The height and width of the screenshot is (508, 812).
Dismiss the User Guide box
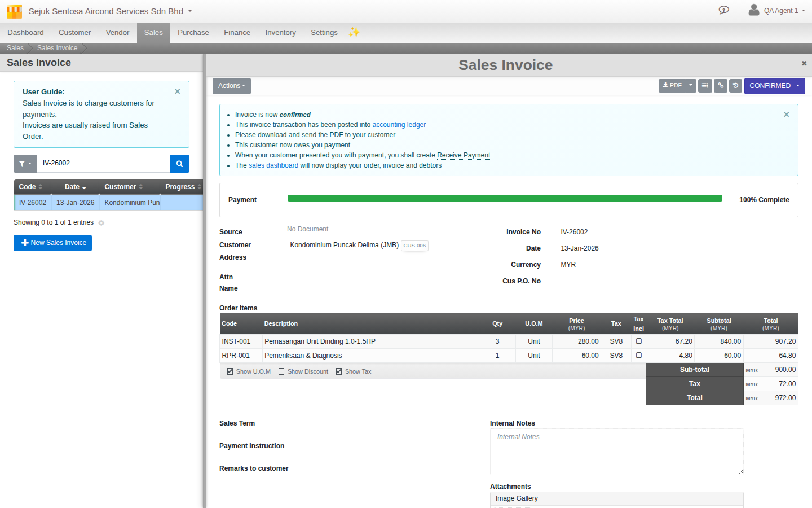pos(178,91)
